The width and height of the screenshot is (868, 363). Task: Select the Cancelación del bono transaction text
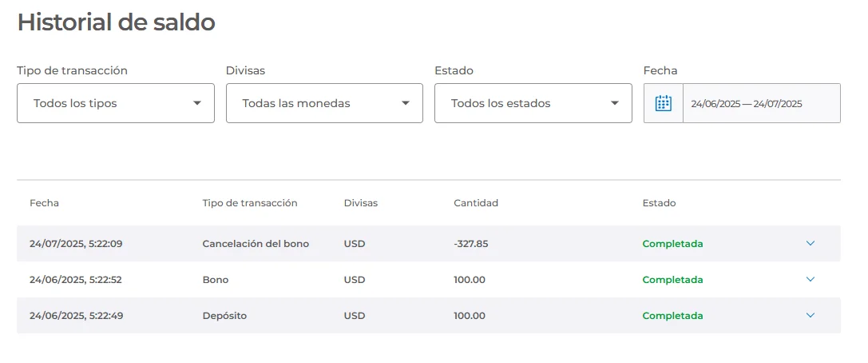[x=256, y=244]
